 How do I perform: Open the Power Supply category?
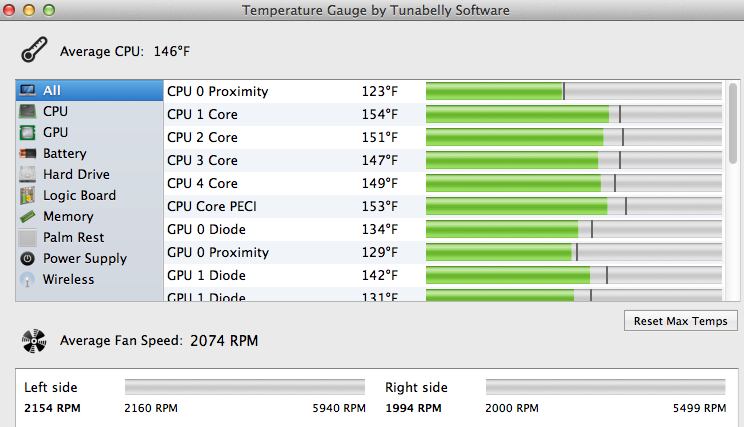click(89, 259)
